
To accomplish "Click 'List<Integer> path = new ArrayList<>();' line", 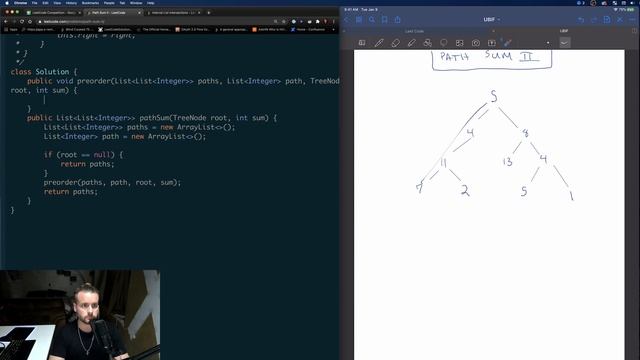I will (125, 136).
